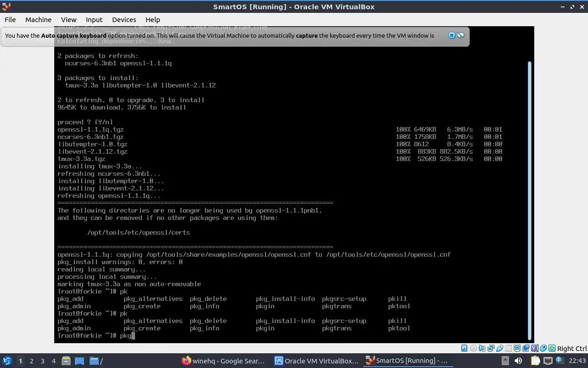Click the Right Ctrl host key label

click(572, 348)
